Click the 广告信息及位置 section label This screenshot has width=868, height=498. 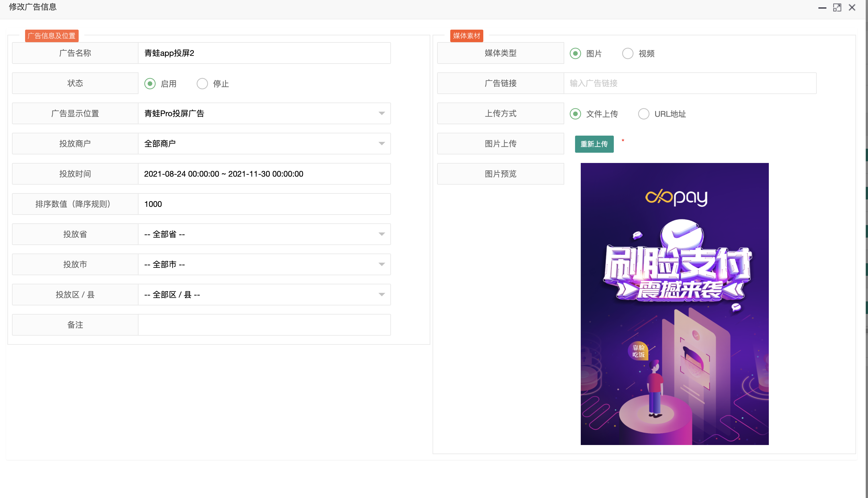(52, 36)
